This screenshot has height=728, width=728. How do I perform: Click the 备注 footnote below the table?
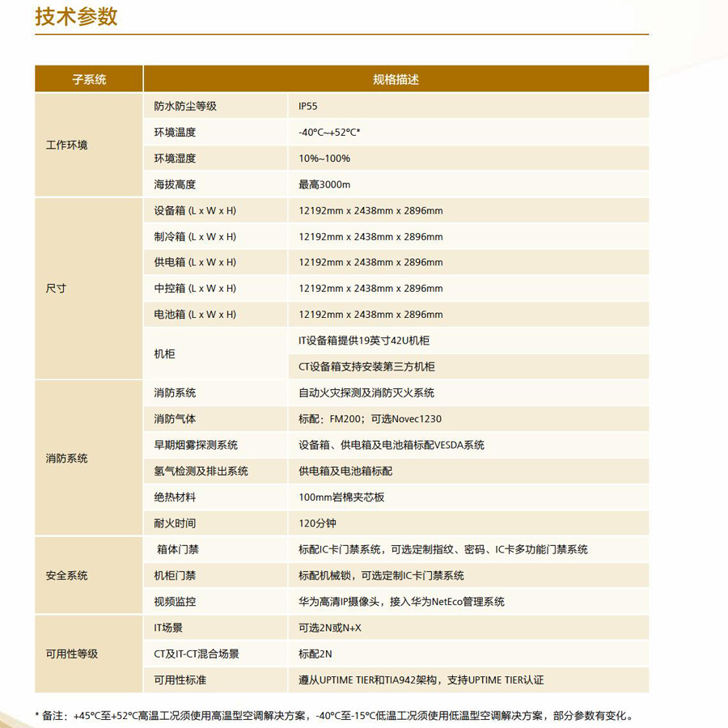[334, 716]
